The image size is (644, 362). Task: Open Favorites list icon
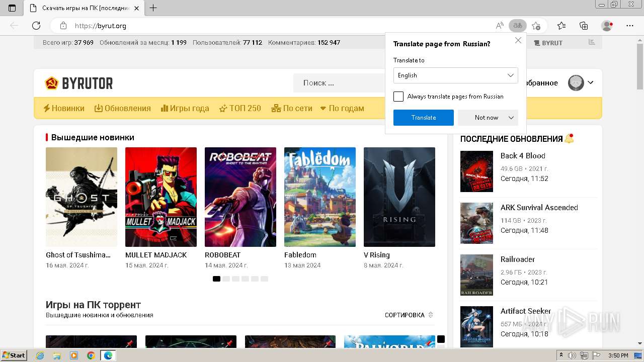click(561, 26)
